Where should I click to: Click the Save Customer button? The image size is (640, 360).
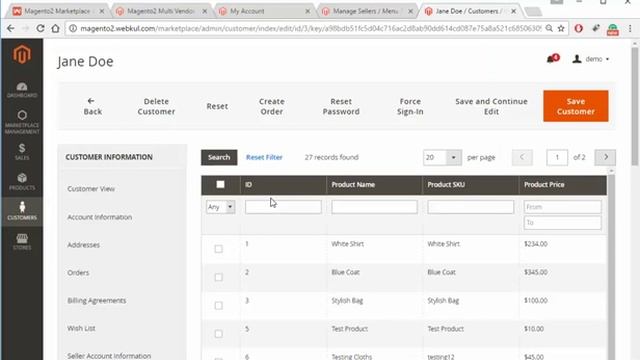[576, 106]
